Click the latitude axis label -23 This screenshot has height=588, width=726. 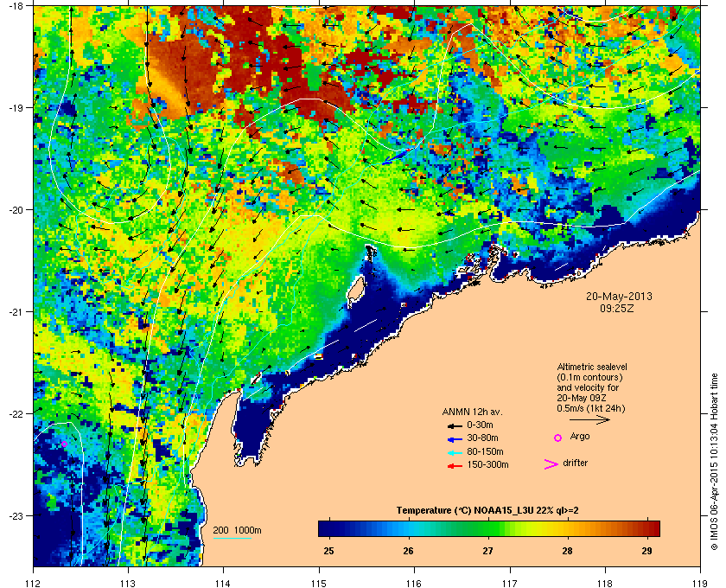[16, 515]
